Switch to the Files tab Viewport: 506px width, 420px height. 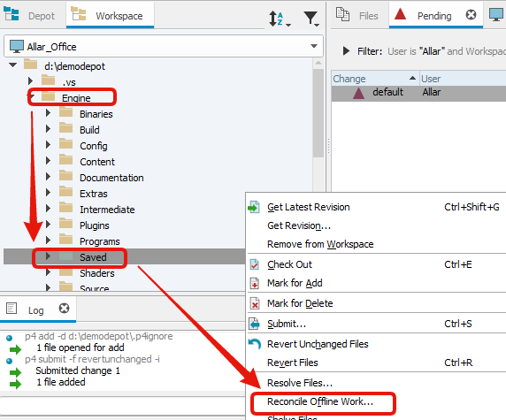pyautogui.click(x=357, y=15)
